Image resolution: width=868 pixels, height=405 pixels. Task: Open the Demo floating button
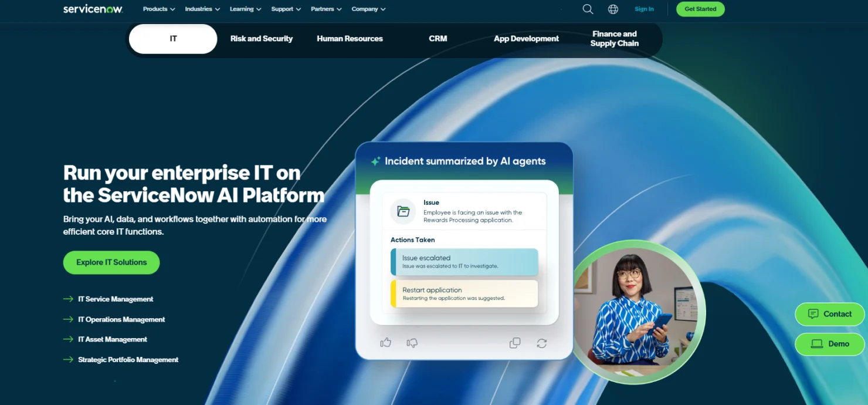tap(829, 344)
